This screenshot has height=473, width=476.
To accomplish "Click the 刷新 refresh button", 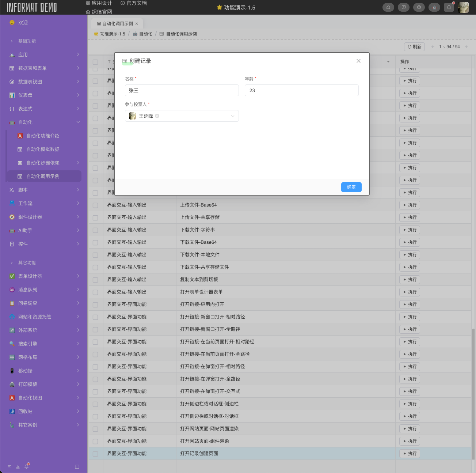I will point(414,47).
